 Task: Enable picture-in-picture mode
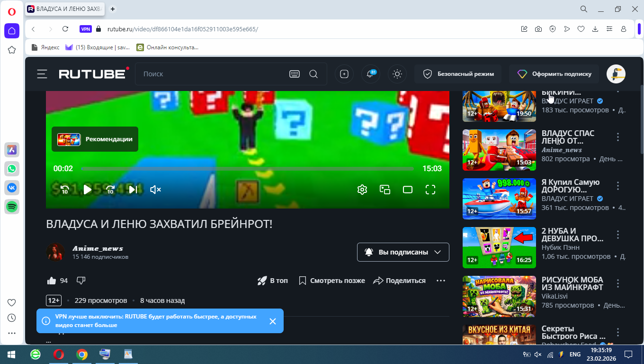point(385,190)
